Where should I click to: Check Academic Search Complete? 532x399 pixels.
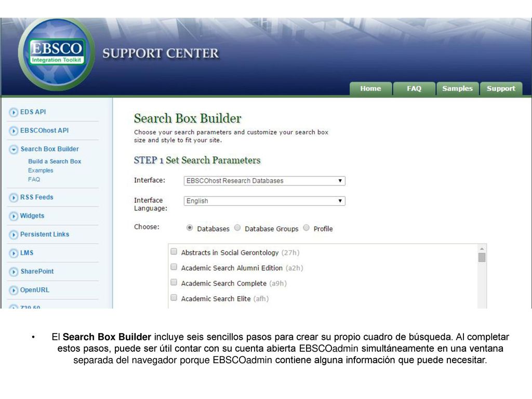pos(174,282)
